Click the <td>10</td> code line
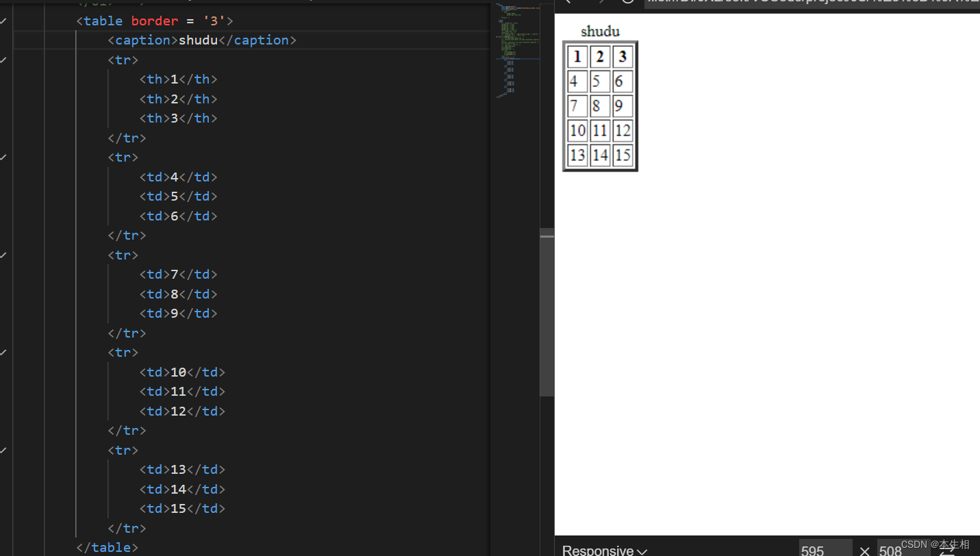Viewport: 980px width, 556px height. [x=183, y=372]
